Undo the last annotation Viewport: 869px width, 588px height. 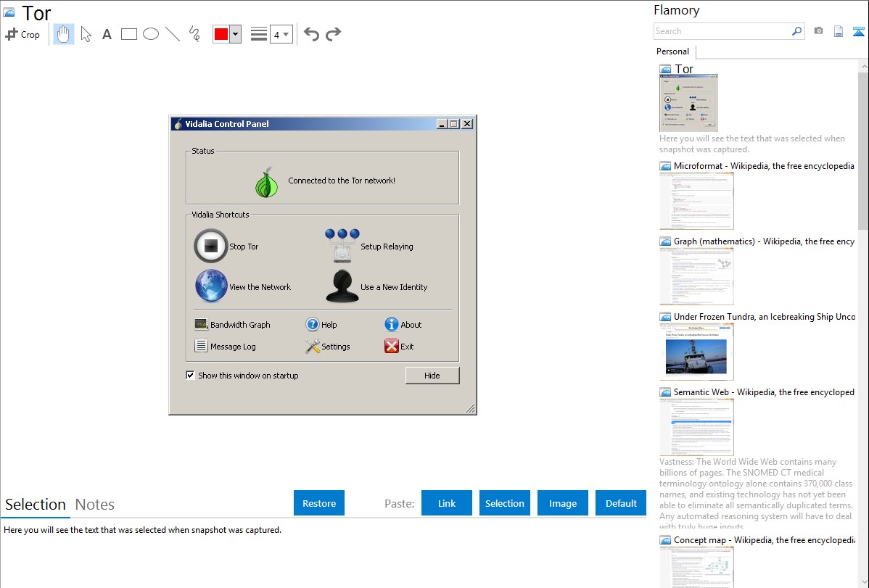[311, 34]
